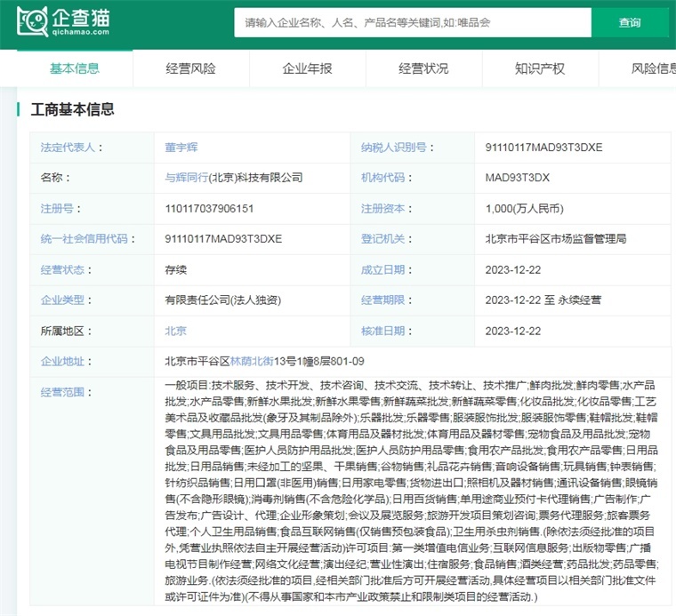Open the 经营状况 tab
Image resolution: width=676 pixels, height=616 pixels.
coord(423,68)
